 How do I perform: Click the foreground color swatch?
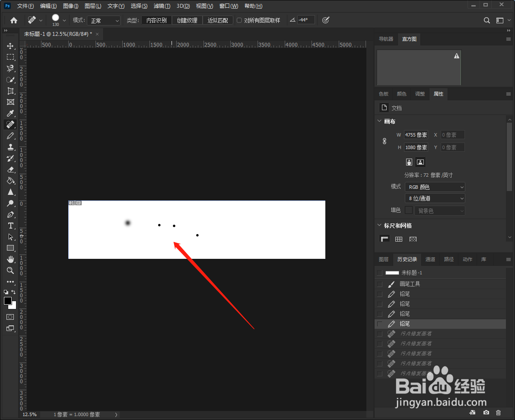7,301
